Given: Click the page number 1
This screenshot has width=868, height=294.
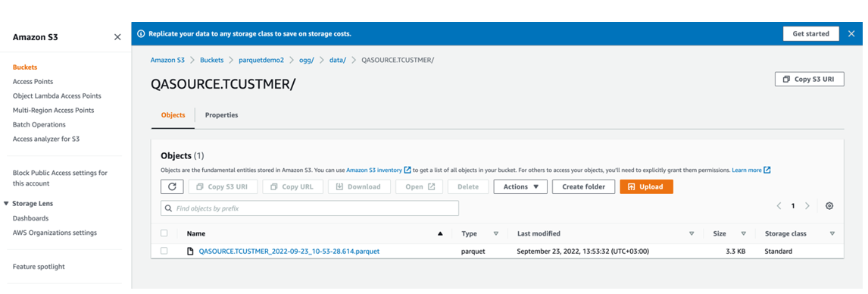Looking at the screenshot, I should 793,206.
